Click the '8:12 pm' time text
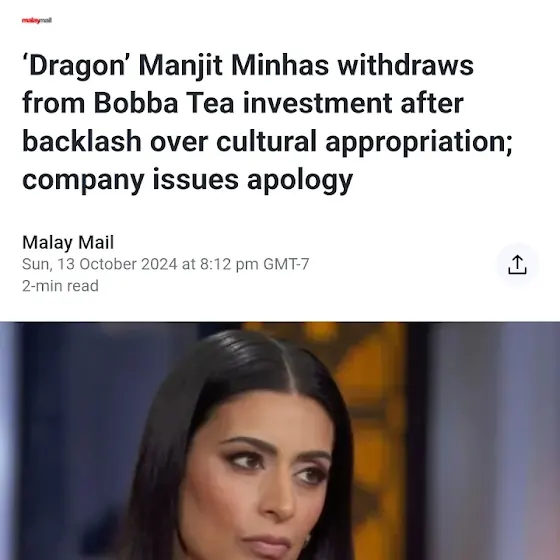This screenshot has height=560, width=560. click(x=229, y=264)
